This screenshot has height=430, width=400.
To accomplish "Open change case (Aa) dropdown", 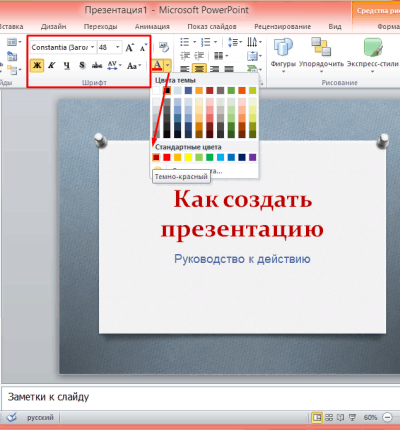I will click(134, 66).
